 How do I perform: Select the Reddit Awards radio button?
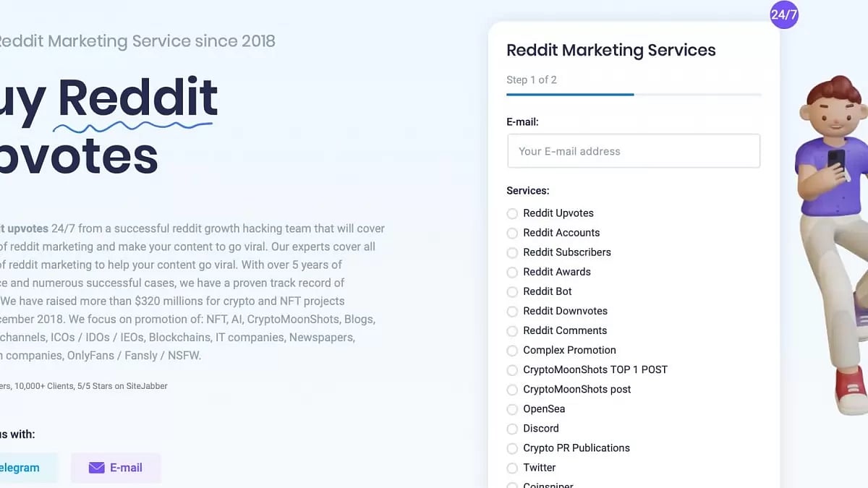[512, 272]
